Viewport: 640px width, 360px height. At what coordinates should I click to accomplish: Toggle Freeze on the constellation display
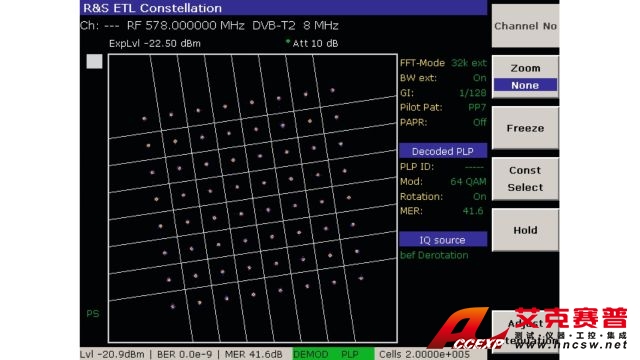[x=525, y=128]
